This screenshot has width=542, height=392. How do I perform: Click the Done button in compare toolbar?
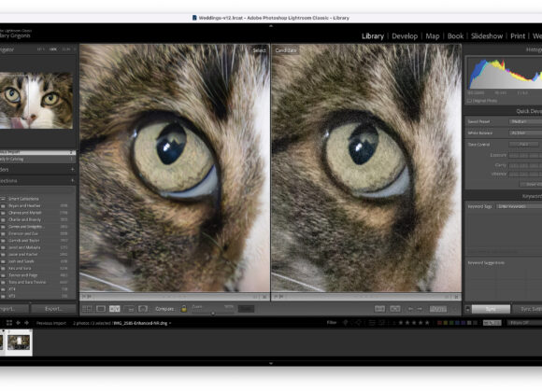coord(438,309)
